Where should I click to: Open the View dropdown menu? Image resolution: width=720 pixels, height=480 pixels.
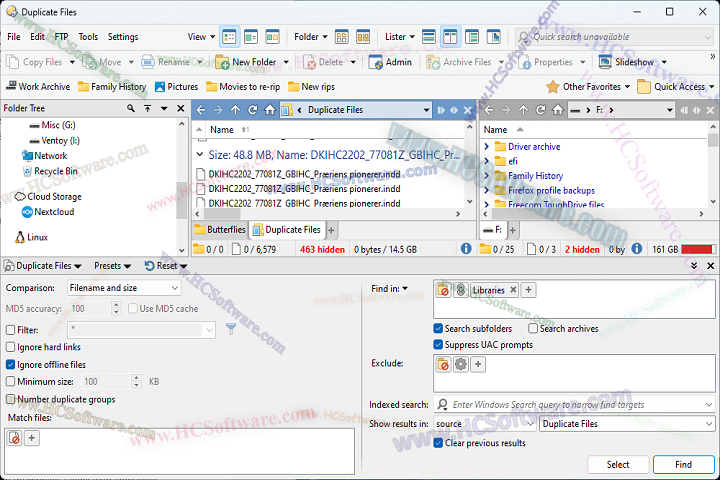pos(201,37)
